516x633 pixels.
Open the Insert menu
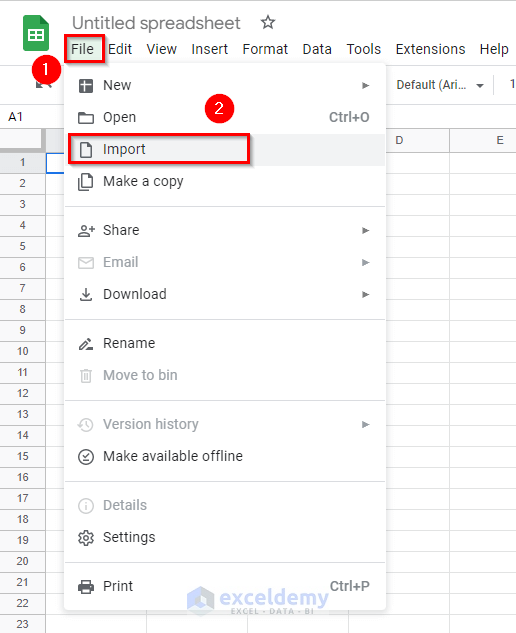pos(210,49)
